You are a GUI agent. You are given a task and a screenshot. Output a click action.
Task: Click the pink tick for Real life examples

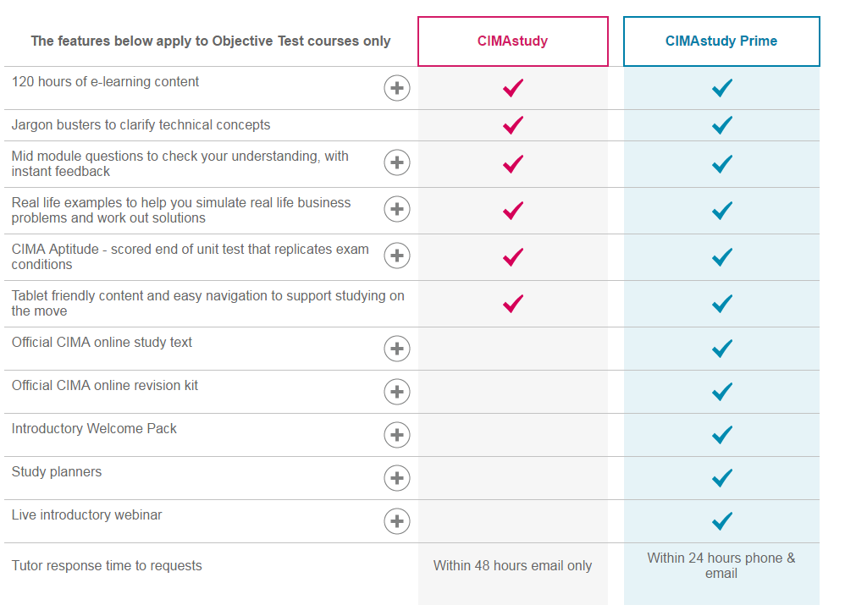512,209
